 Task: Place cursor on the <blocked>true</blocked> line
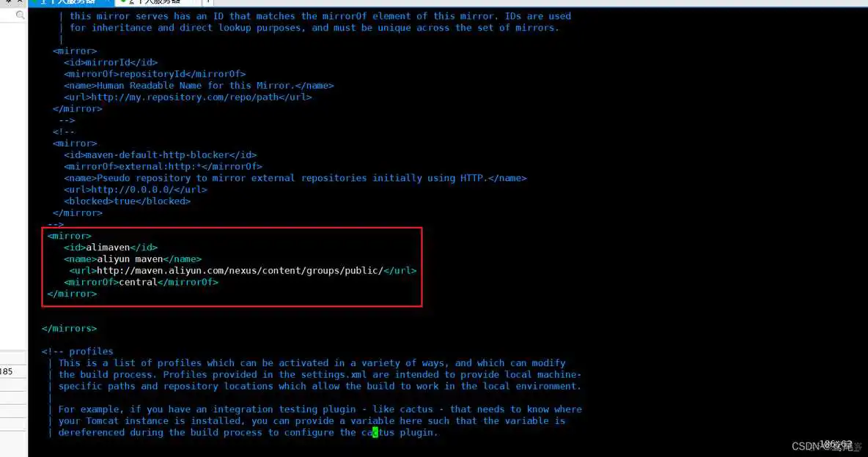point(128,201)
